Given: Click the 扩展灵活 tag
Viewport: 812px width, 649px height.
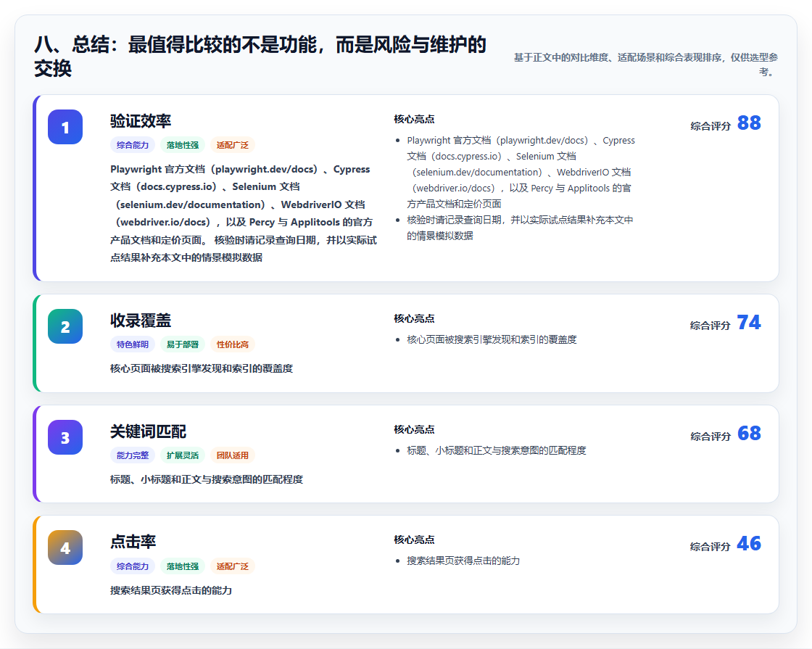Looking at the screenshot, I should click(x=182, y=455).
